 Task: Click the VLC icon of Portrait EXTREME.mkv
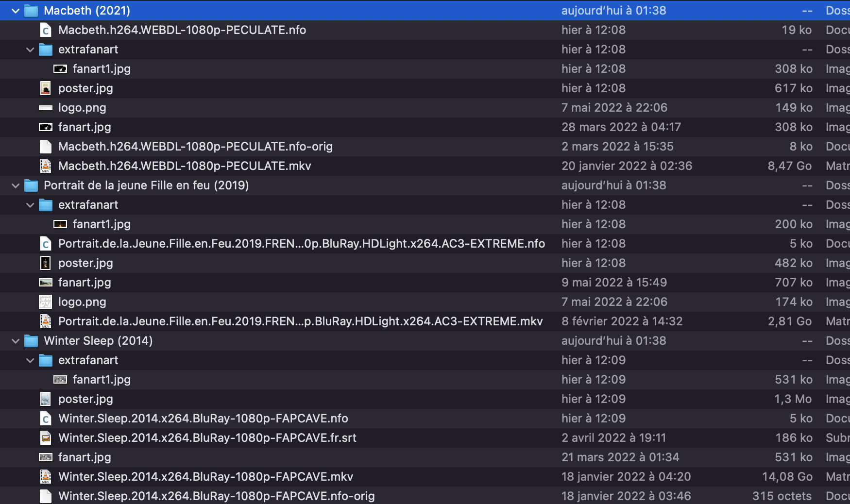tap(46, 321)
